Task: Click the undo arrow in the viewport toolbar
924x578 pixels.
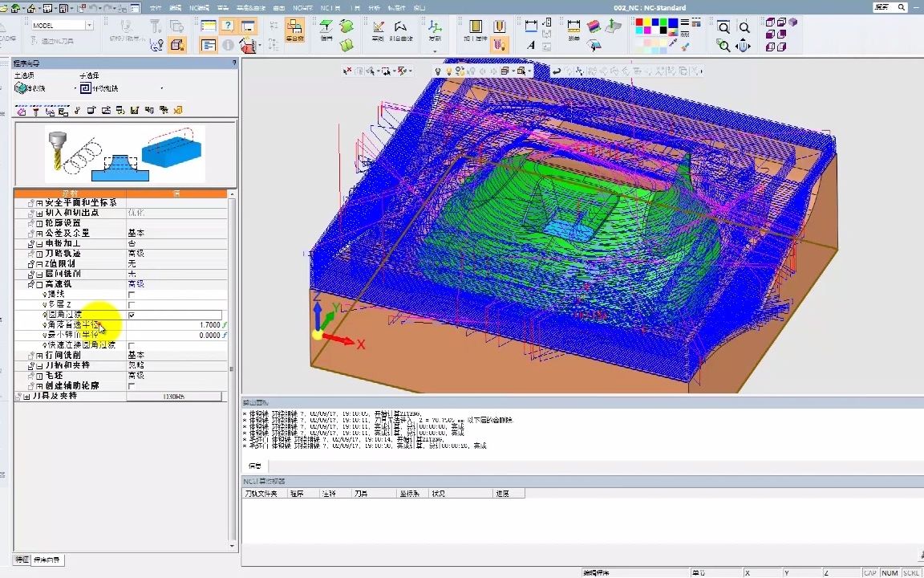Action: (x=557, y=71)
